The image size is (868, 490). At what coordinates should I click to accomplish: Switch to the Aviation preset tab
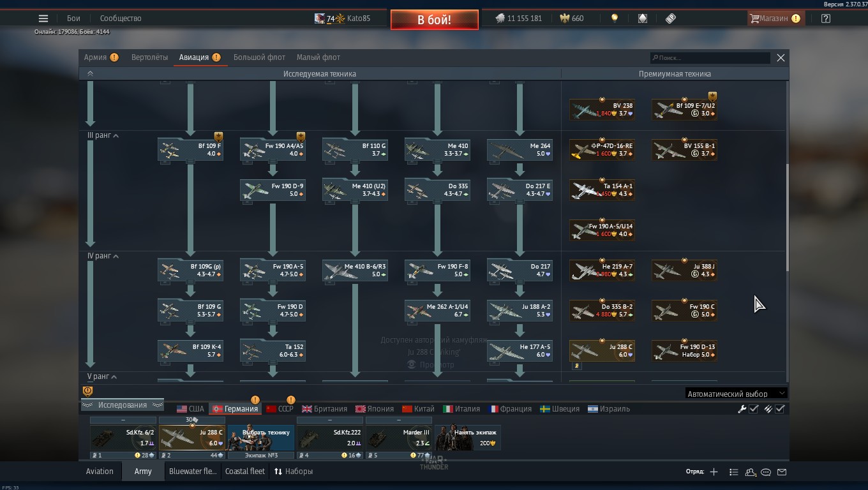click(100, 471)
